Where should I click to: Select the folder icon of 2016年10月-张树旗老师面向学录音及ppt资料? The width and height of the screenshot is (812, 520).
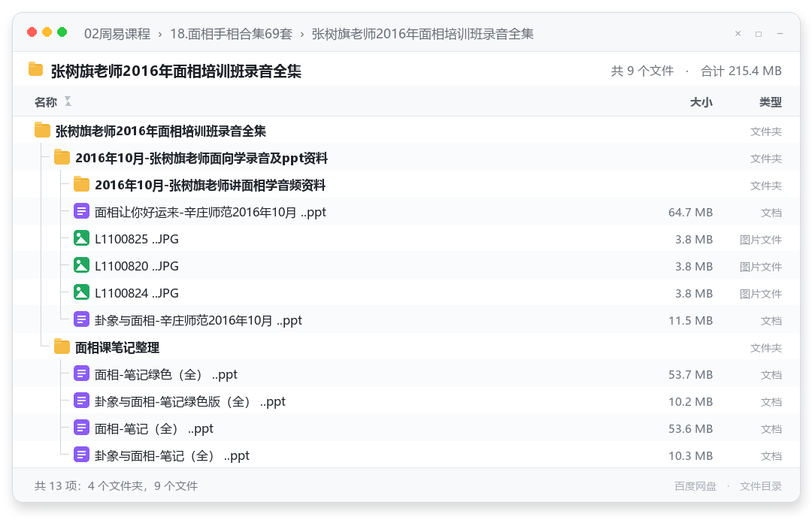click(62, 157)
